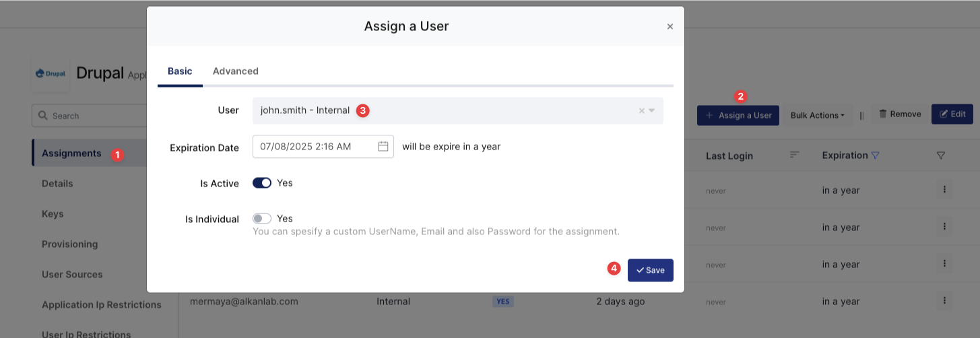Open the Bulk Actions dropdown
This screenshot has width=980, height=338.
[818, 115]
